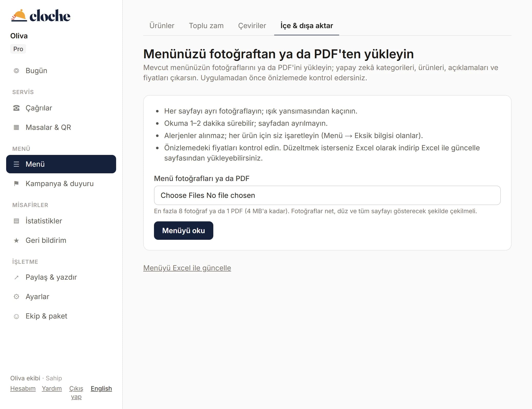
Task: Switch language to English
Action: coord(101,389)
